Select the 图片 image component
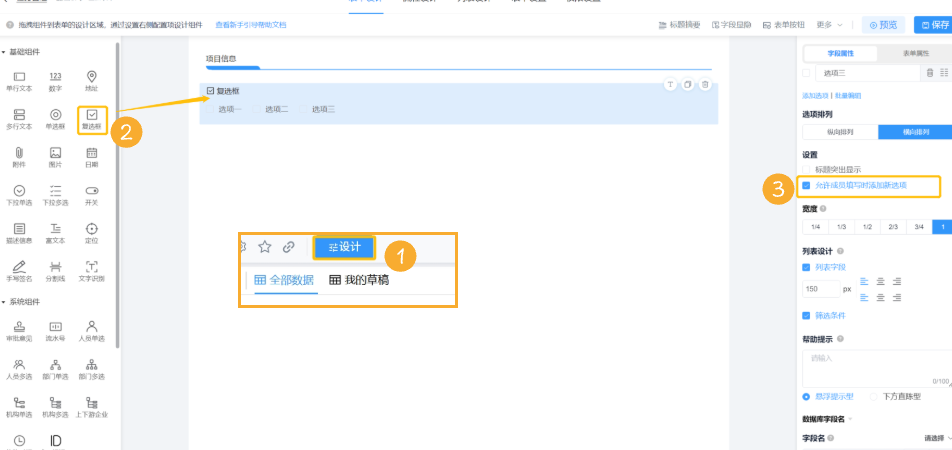The height and width of the screenshot is (450, 952). click(x=55, y=158)
